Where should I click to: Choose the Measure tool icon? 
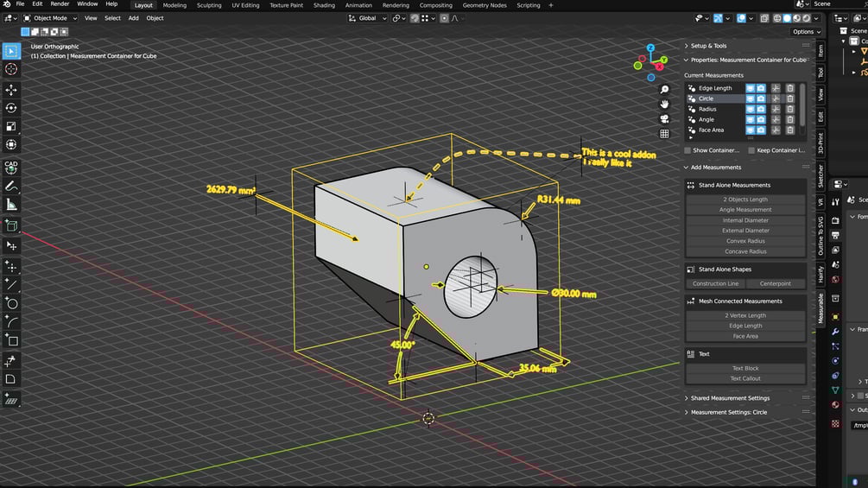11,205
